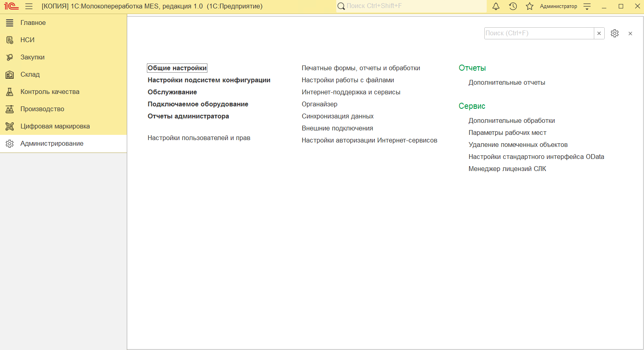Minimize the application window
The height and width of the screenshot is (350, 644).
click(x=604, y=6)
